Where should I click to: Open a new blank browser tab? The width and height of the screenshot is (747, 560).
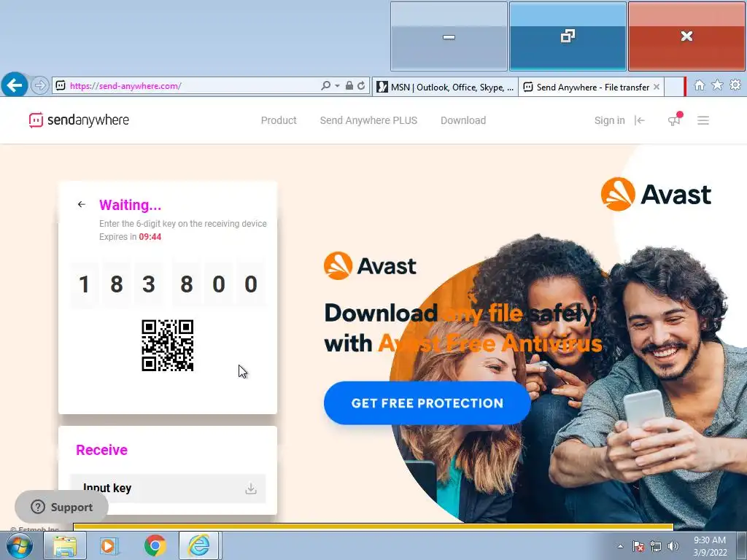coord(675,87)
